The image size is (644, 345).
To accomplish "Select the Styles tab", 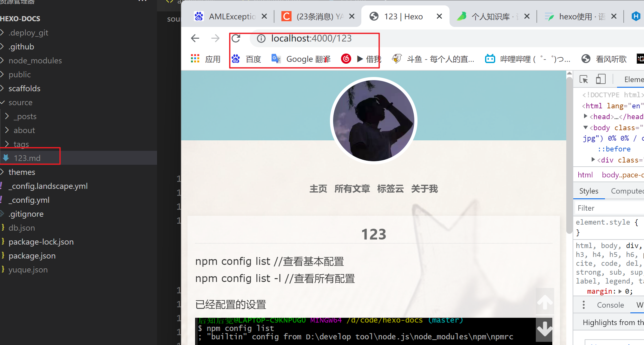I will click(x=589, y=191).
